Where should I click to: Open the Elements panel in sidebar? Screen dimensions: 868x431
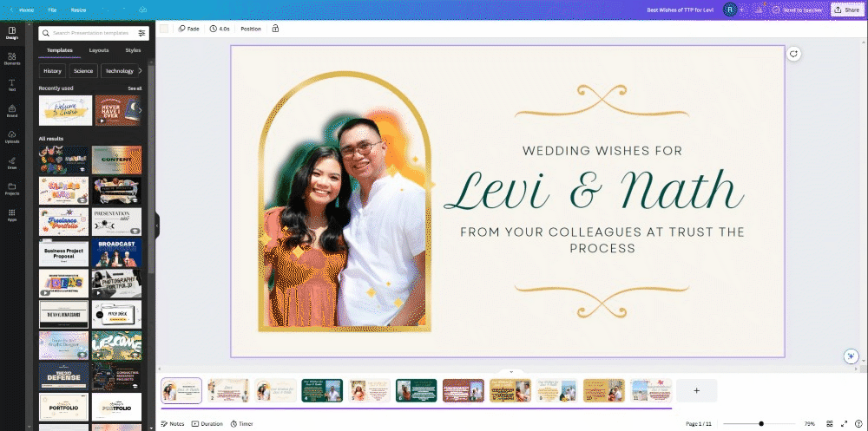(12, 59)
